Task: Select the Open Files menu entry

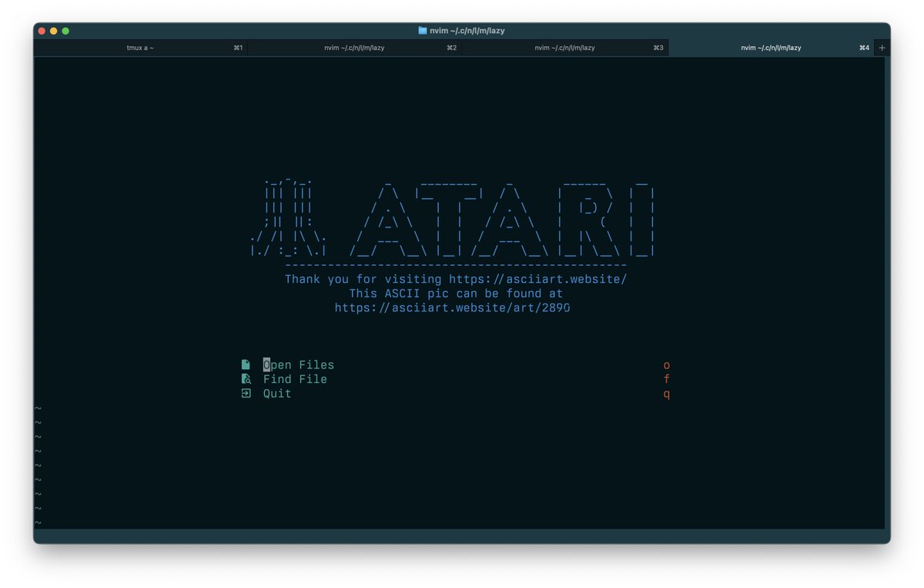Action: [x=299, y=365]
